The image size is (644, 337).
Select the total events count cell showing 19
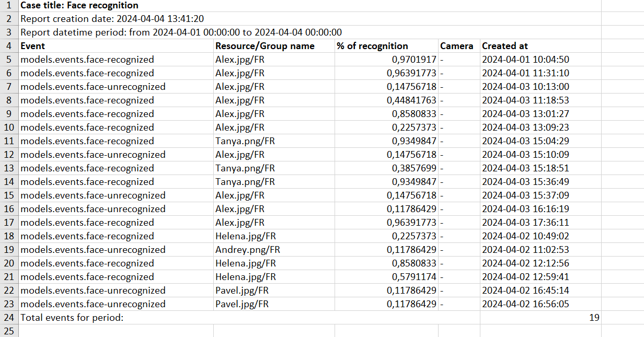(594, 317)
